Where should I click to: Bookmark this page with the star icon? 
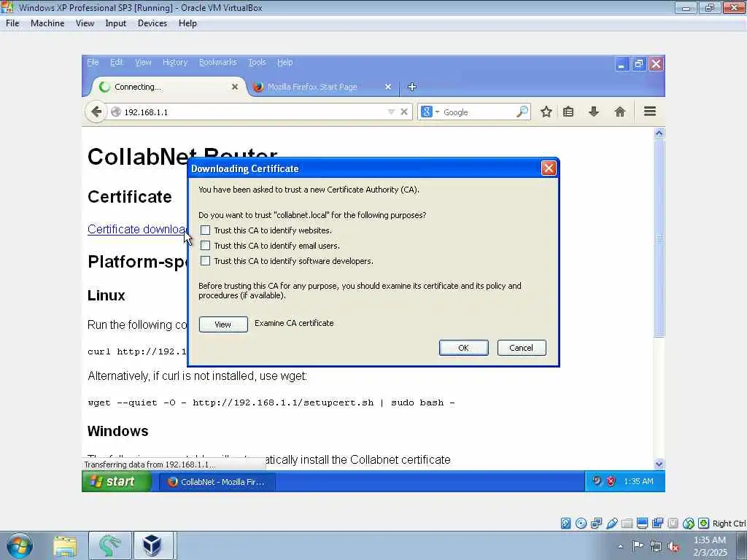click(x=546, y=112)
